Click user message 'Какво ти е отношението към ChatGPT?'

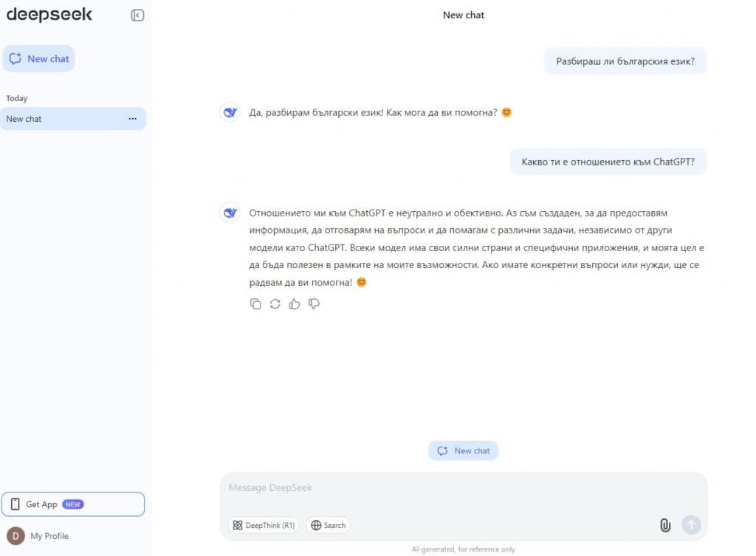point(608,162)
